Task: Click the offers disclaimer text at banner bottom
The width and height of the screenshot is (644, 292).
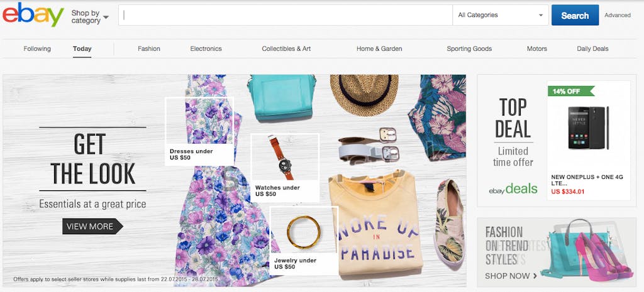Action: pyautogui.click(x=116, y=279)
